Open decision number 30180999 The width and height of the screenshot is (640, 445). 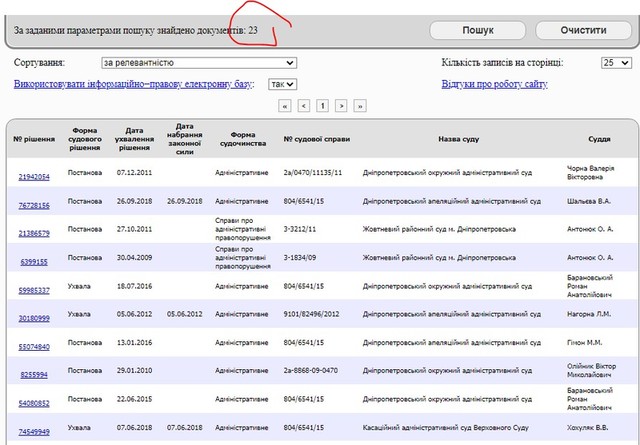click(x=34, y=319)
